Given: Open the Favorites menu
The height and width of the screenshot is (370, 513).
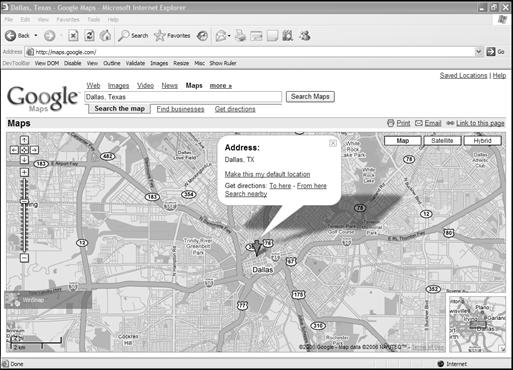Looking at the screenshot, I should [x=68, y=20].
